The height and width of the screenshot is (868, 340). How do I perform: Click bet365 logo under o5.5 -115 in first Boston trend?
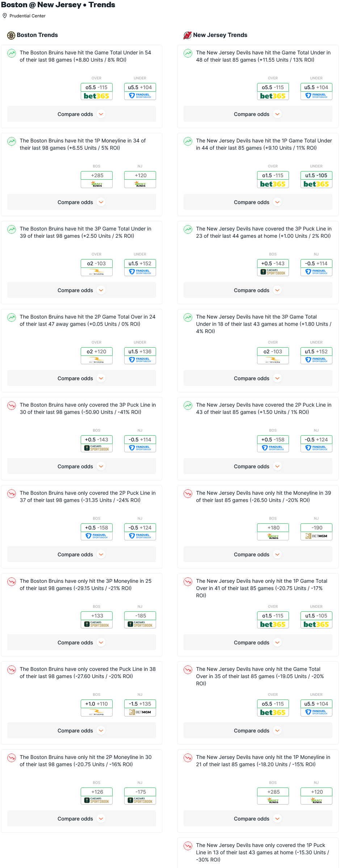point(97,96)
